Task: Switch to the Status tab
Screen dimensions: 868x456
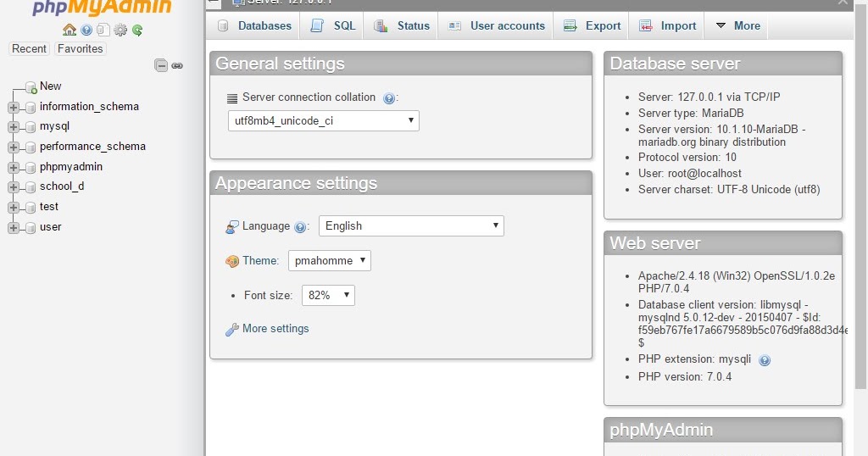Action: pyautogui.click(x=401, y=25)
